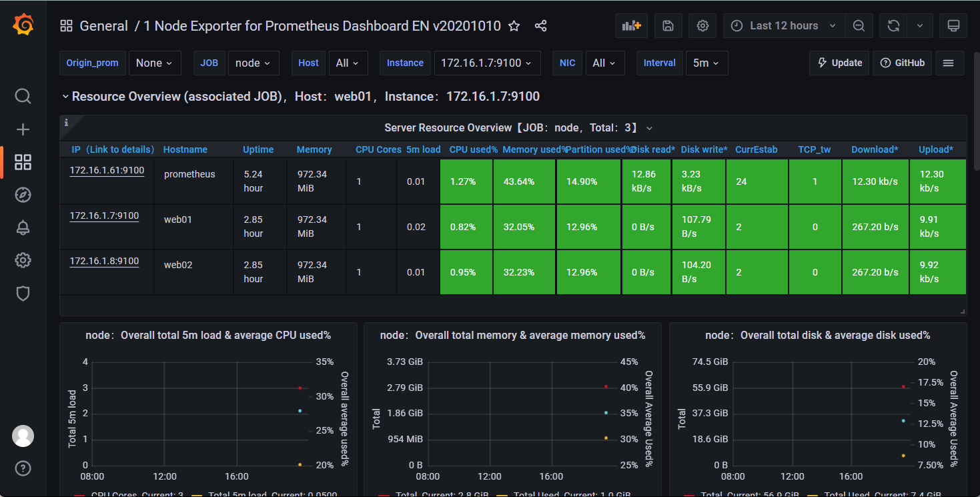The image size is (980, 497).
Task: Open the total disk panel title
Action: pos(818,336)
